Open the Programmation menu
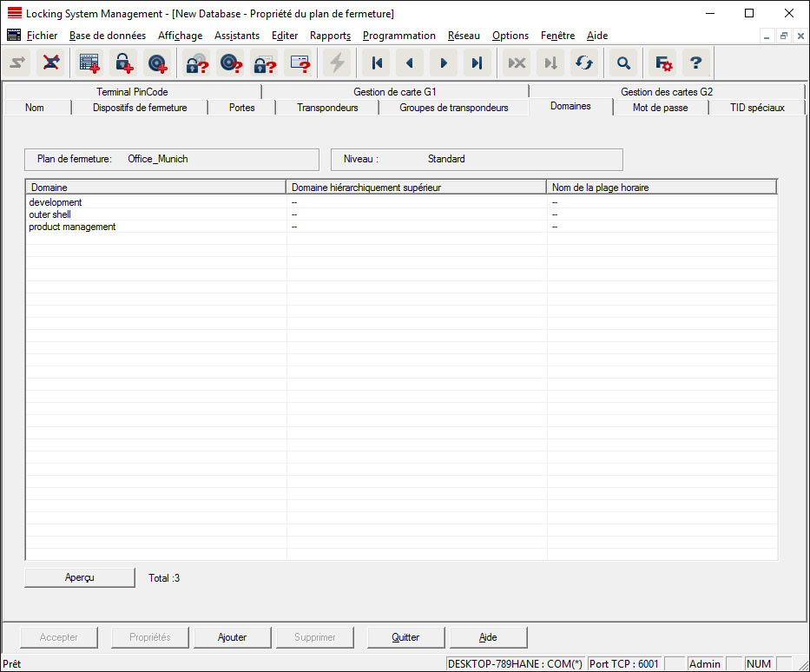Image resolution: width=810 pixels, height=672 pixels. coord(398,36)
